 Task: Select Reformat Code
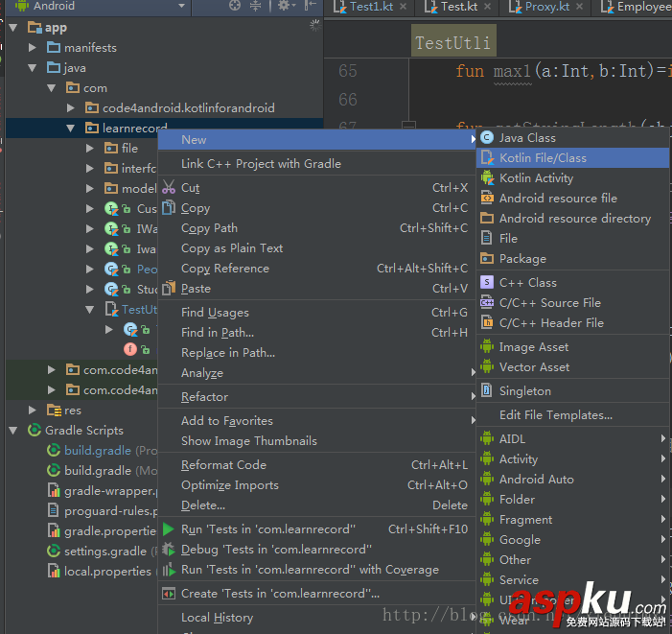point(317,464)
